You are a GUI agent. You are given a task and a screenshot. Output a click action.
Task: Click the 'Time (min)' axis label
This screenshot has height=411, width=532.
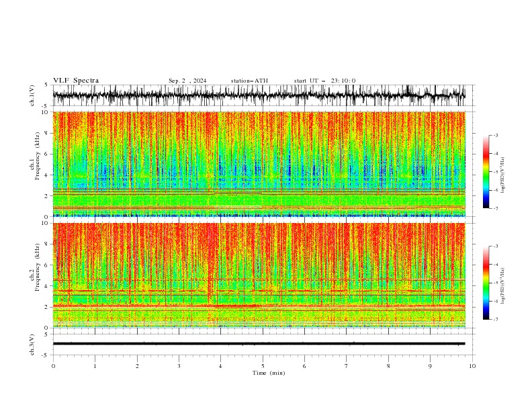tap(269, 373)
